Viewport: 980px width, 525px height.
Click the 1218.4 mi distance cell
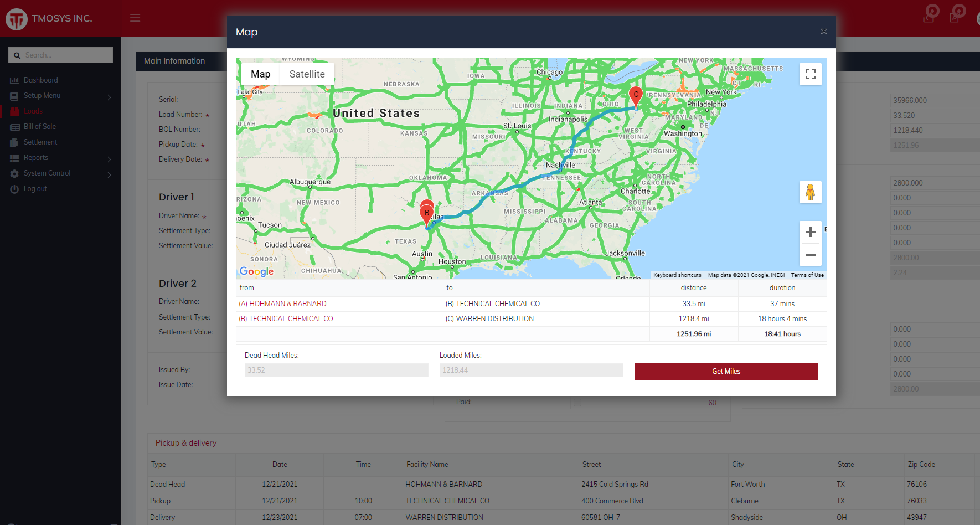click(694, 318)
